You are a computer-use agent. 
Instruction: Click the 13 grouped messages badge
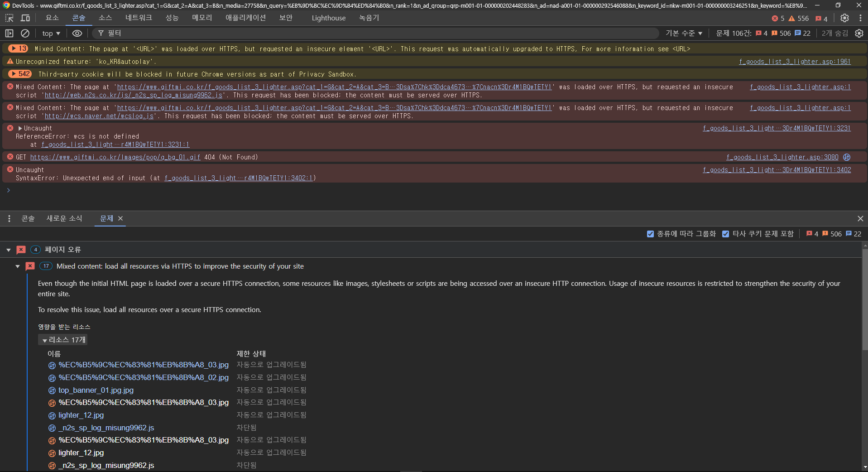click(18, 48)
